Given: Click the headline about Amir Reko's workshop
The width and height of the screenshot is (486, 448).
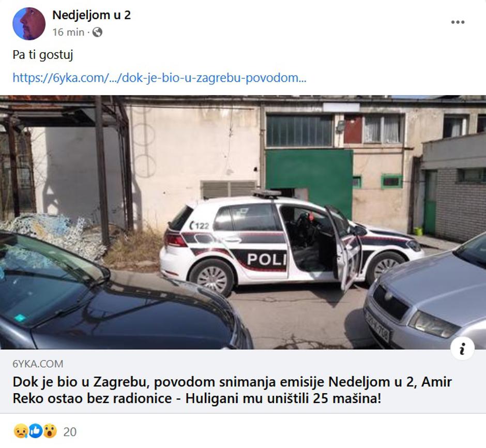Looking at the screenshot, I should point(232,390).
